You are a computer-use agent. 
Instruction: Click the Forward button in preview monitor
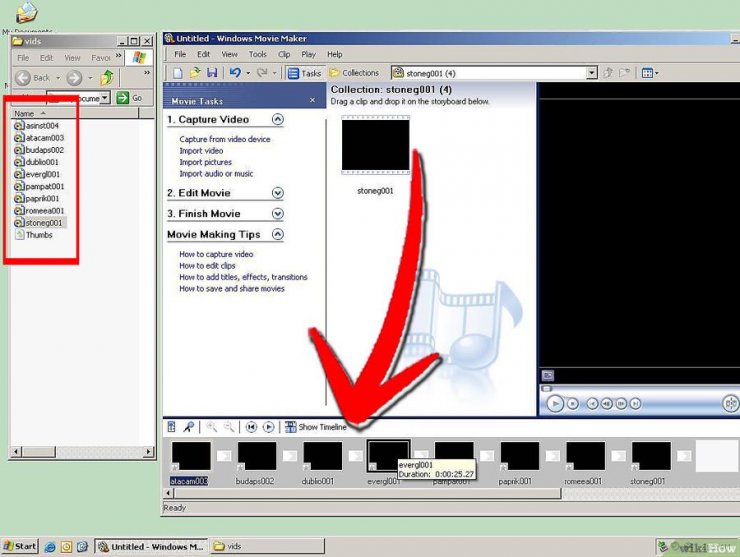pyautogui.click(x=635, y=404)
